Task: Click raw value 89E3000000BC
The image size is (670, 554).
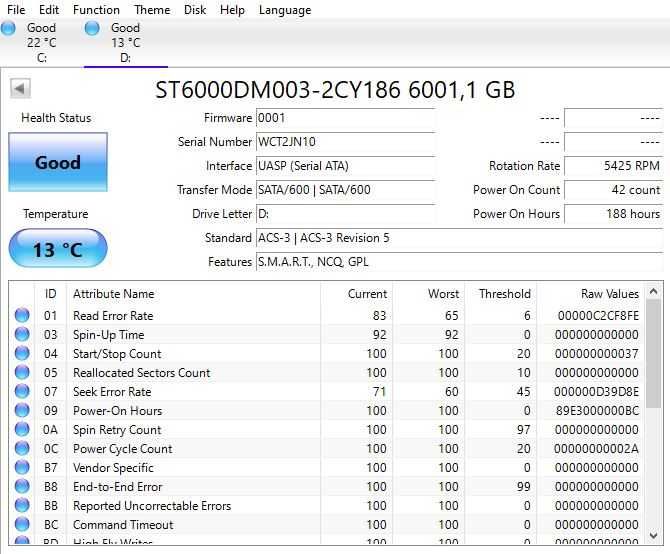Action: point(597,410)
